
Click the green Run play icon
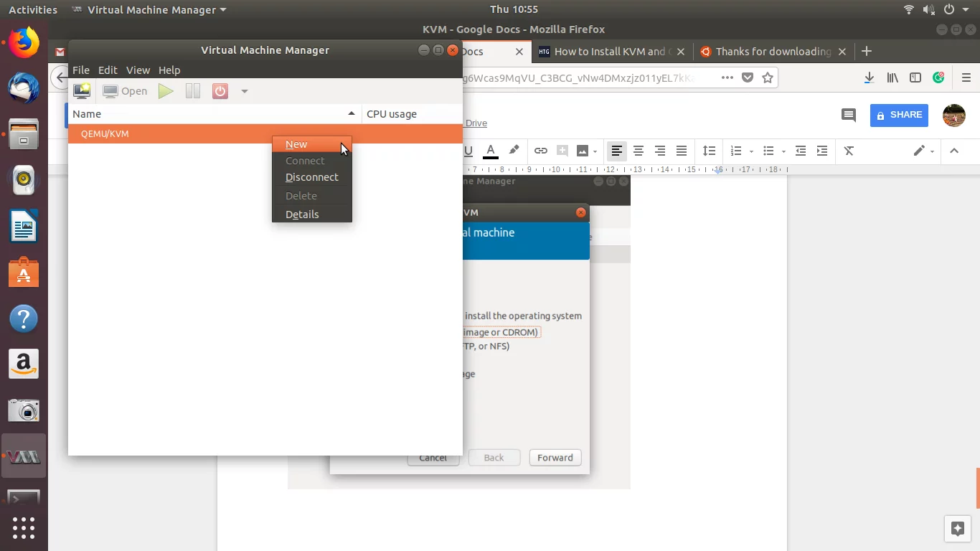pyautogui.click(x=166, y=91)
